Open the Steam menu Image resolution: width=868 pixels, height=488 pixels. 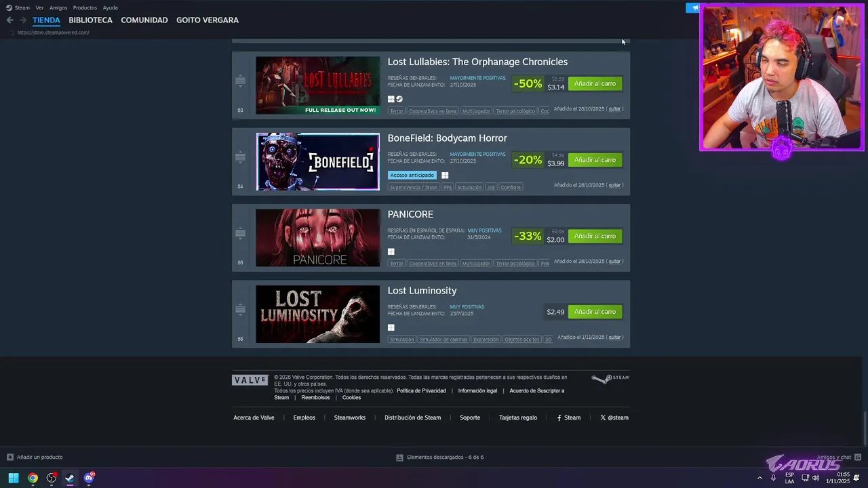(x=22, y=7)
